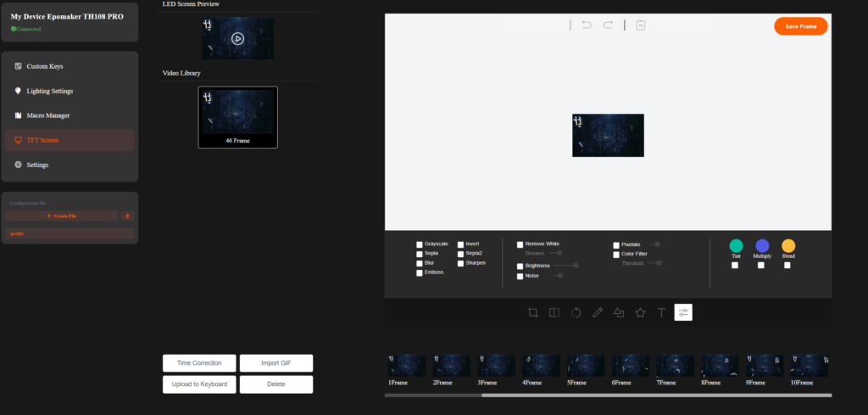This screenshot has height=415, width=868.
Task: Open Lighting Settings in the sidebar
Action: coord(49,91)
